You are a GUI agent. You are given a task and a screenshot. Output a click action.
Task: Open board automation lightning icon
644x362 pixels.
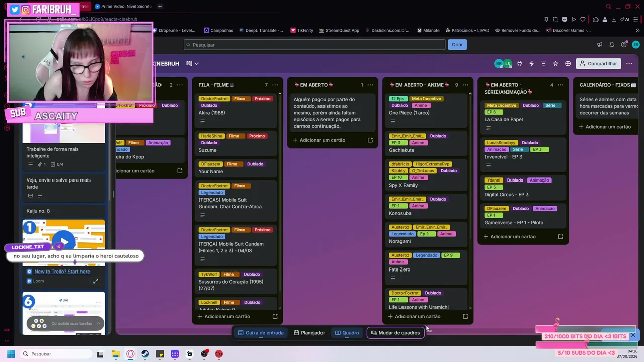(531, 64)
